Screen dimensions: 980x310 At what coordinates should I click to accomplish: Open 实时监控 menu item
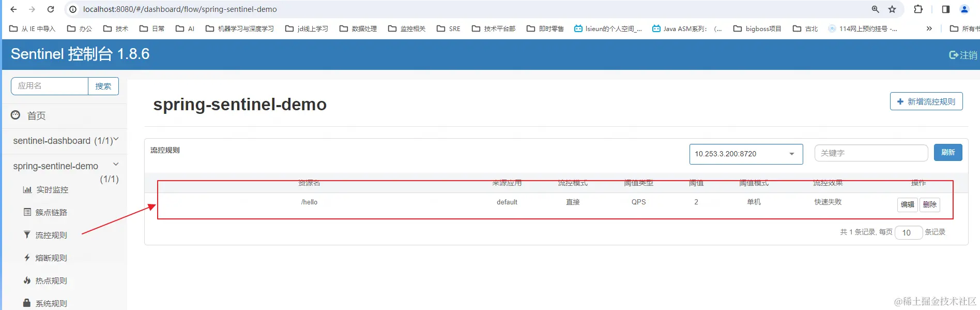pos(52,190)
